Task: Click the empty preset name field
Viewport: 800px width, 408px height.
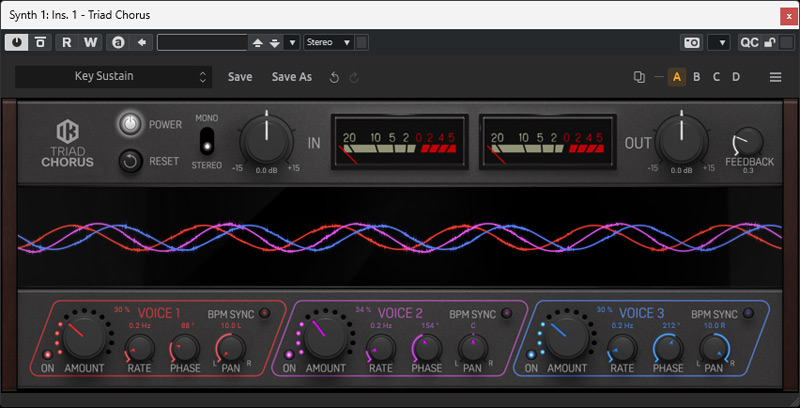Action: pos(202,42)
